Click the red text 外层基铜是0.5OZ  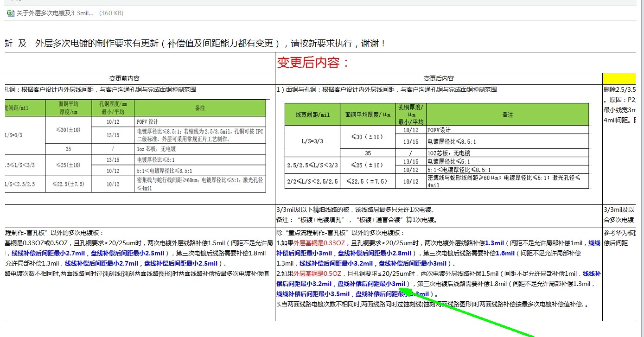click(x=317, y=273)
